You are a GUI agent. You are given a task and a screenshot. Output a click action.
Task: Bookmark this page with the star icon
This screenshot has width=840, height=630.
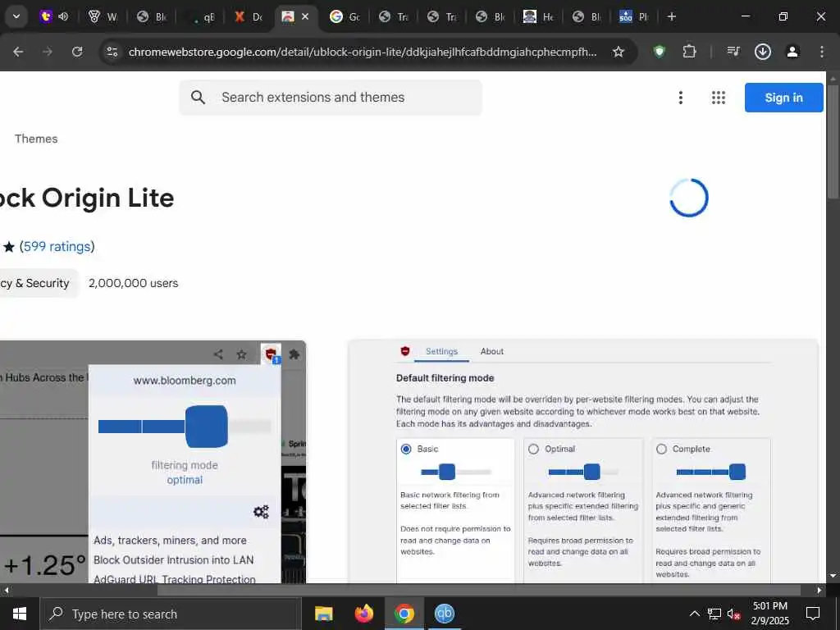click(x=619, y=52)
